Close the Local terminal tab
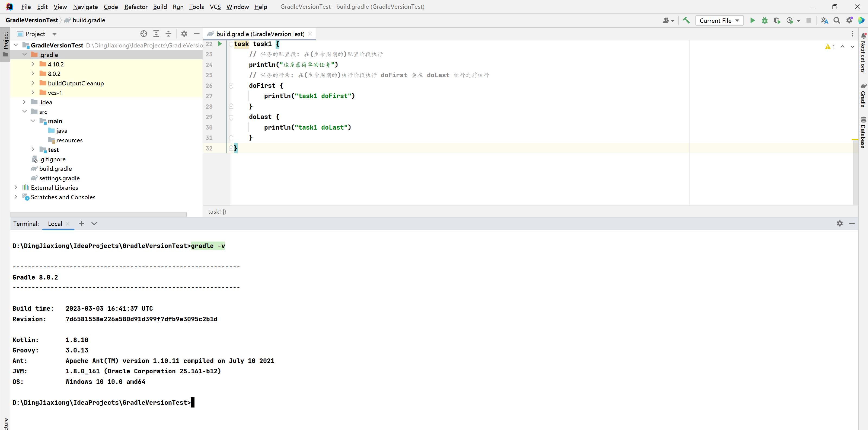868x430 pixels. (x=68, y=224)
